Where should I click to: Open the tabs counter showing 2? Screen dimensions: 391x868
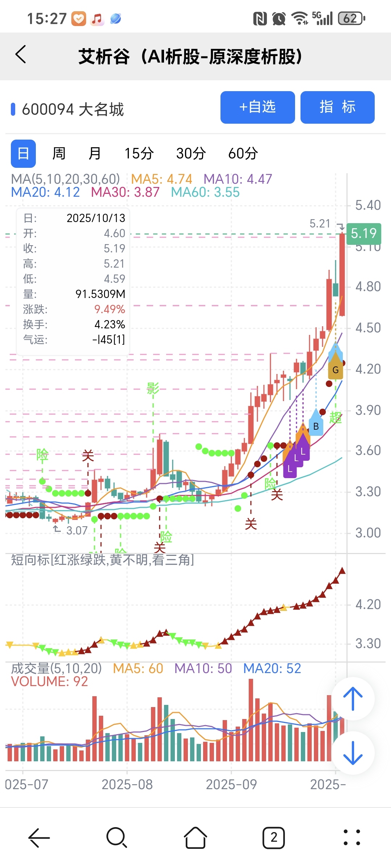pyautogui.click(x=274, y=838)
